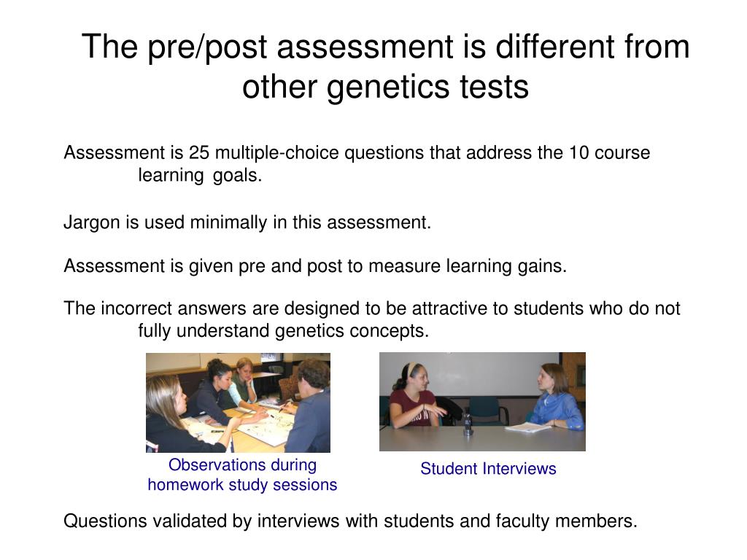
Task: Click the homework study session photo
Action: [238, 402]
